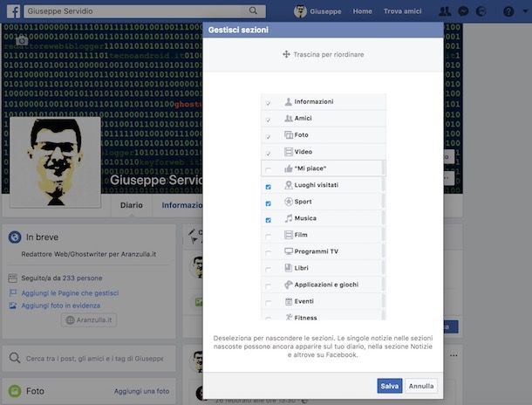The image size is (532, 405).
Task: Open the notifications globe icon
Action: coord(481,11)
